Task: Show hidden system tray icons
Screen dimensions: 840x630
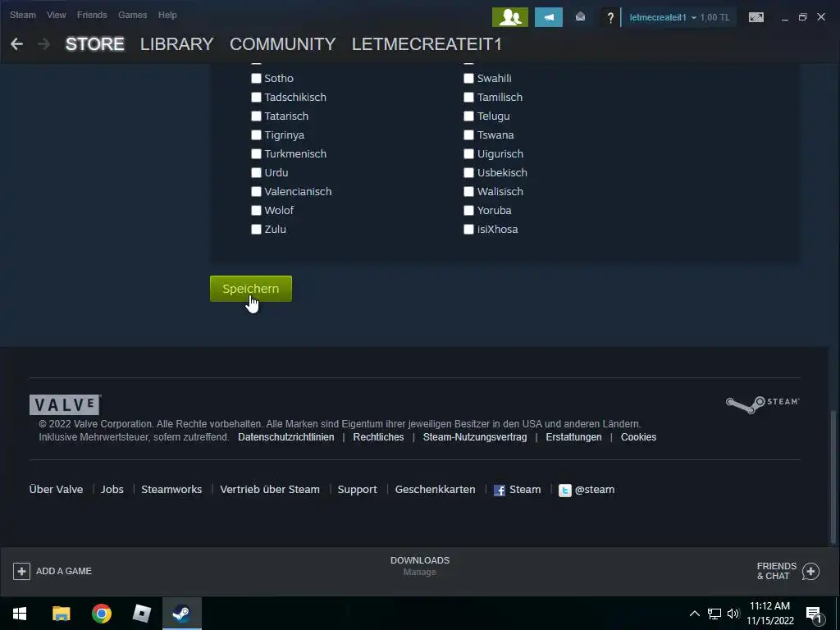Action: coord(694,614)
